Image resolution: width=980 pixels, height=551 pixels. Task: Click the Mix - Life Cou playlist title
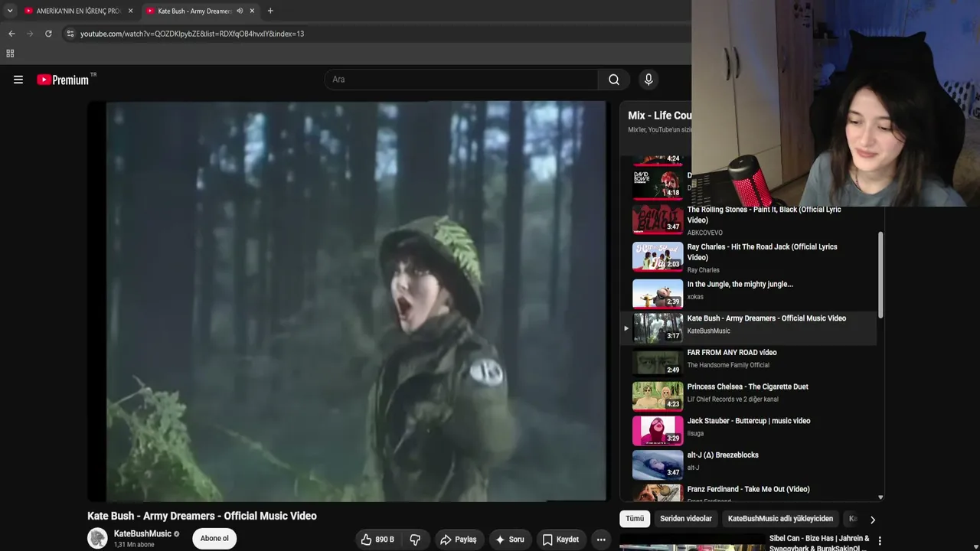point(660,116)
